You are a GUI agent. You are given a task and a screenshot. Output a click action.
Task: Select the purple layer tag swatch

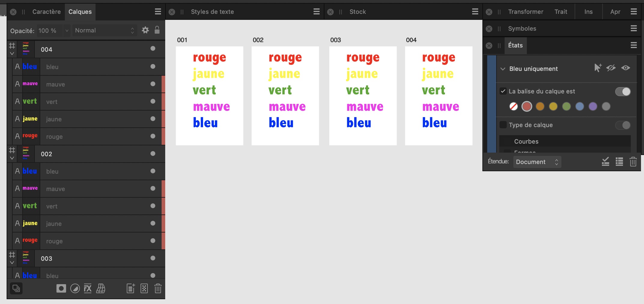tap(593, 106)
